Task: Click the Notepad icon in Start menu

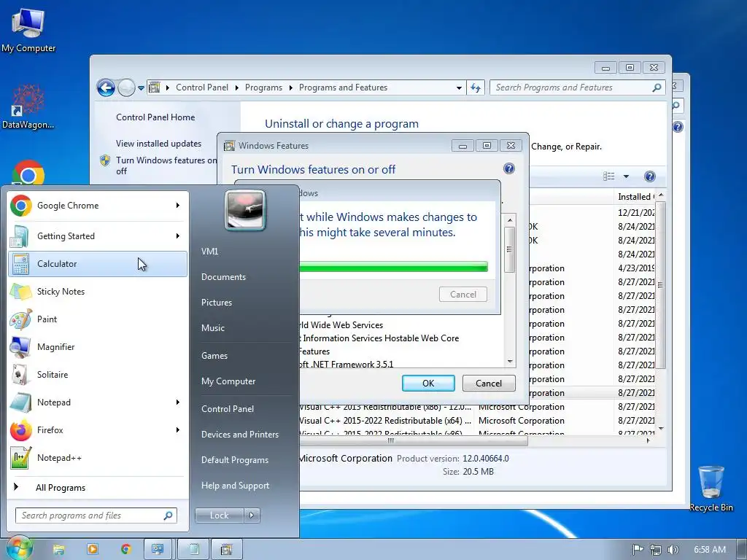Action: [x=20, y=402]
